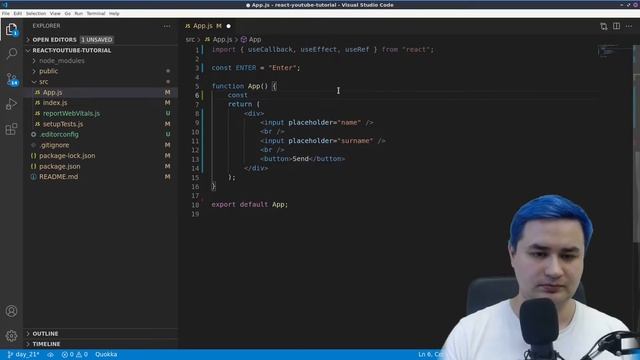Select the App.js editor tab
Screen dimensions: 640x360
tap(207, 26)
